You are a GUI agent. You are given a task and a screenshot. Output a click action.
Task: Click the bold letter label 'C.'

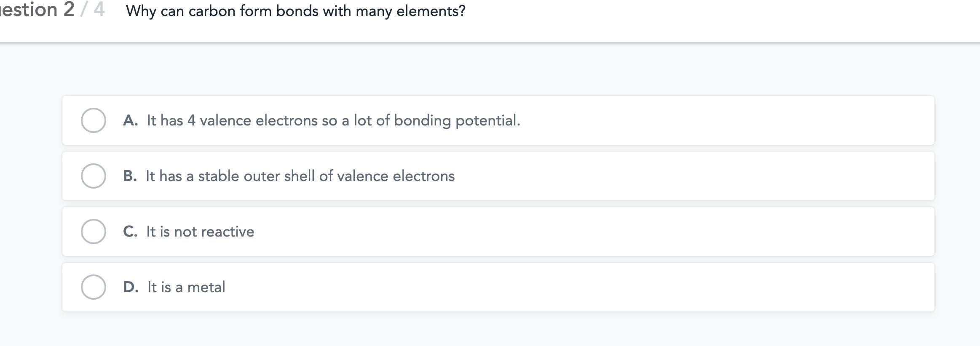130,232
